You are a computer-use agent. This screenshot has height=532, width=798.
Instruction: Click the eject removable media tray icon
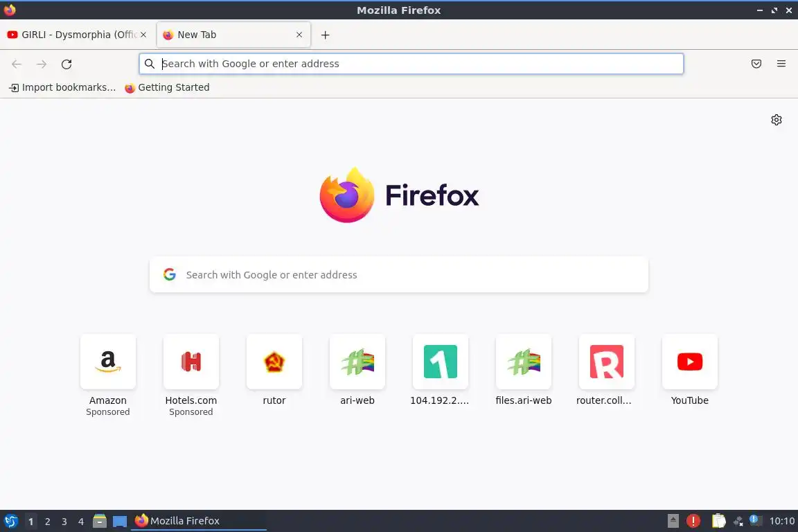coord(673,521)
